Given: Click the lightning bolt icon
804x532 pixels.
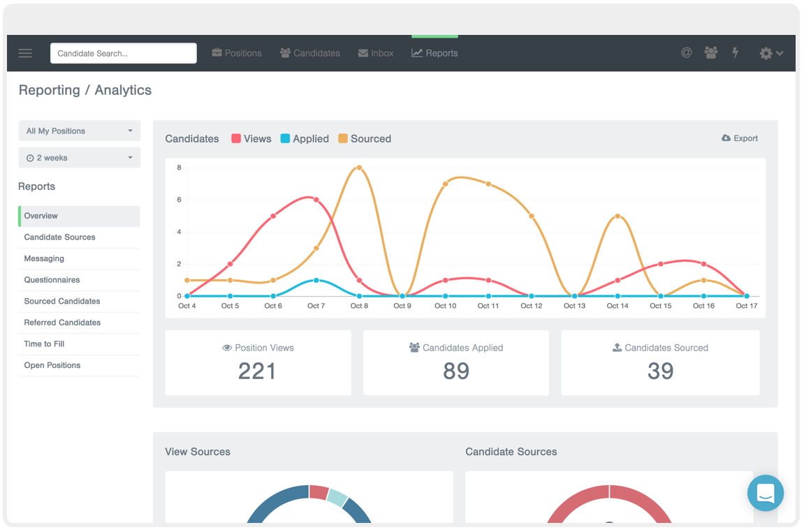Looking at the screenshot, I should (736, 52).
